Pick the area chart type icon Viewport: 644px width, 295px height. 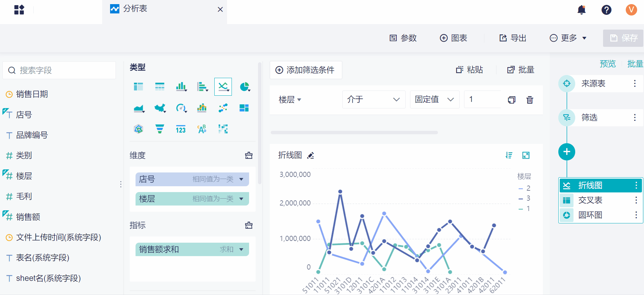coord(139,108)
